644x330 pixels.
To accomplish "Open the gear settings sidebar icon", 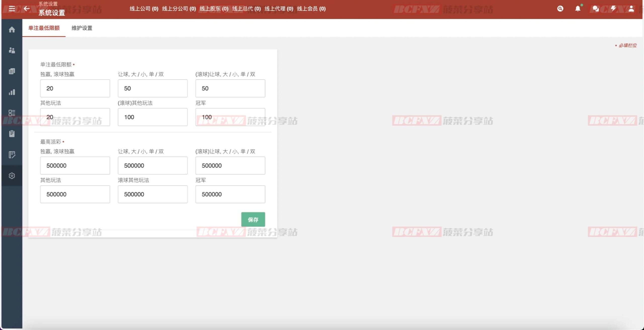I will 12,176.
